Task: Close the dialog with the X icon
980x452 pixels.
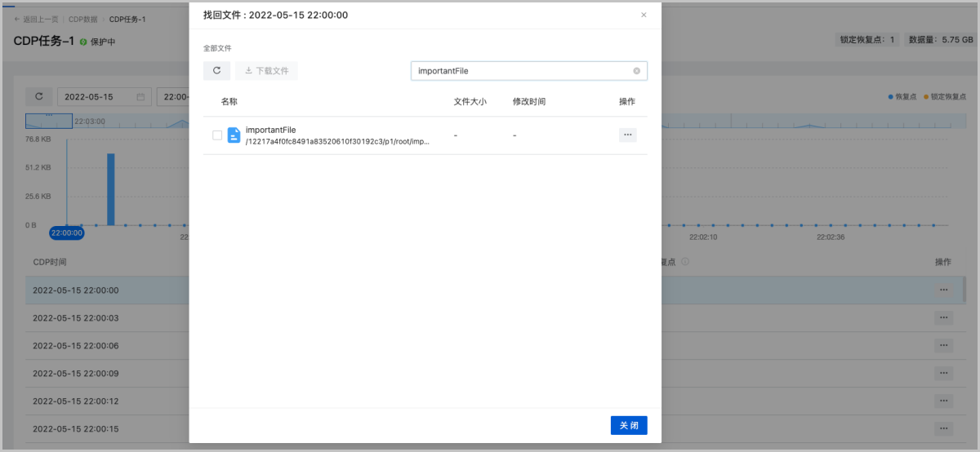Action: pos(644,15)
